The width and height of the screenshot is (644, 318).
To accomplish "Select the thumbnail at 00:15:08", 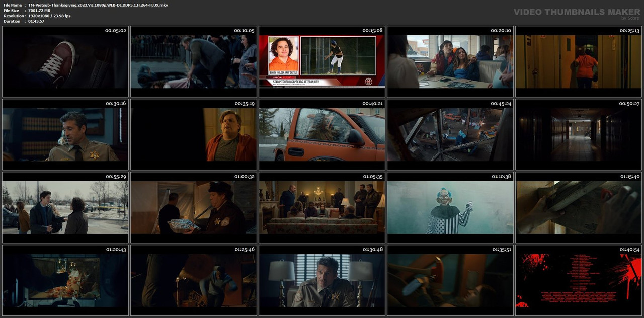I will 322,61.
